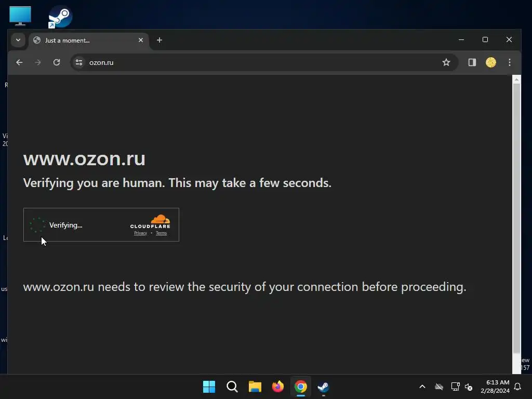Maximize the Chrome window
The image size is (532, 399).
pyautogui.click(x=485, y=39)
